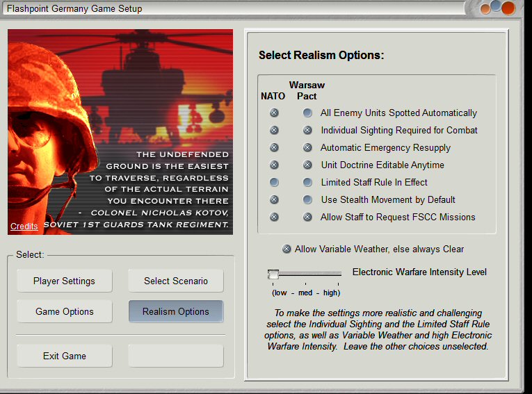The height and width of the screenshot is (394, 532).
Task: Toggle NATO Use Stealth Movement by Default
Action: point(274,199)
